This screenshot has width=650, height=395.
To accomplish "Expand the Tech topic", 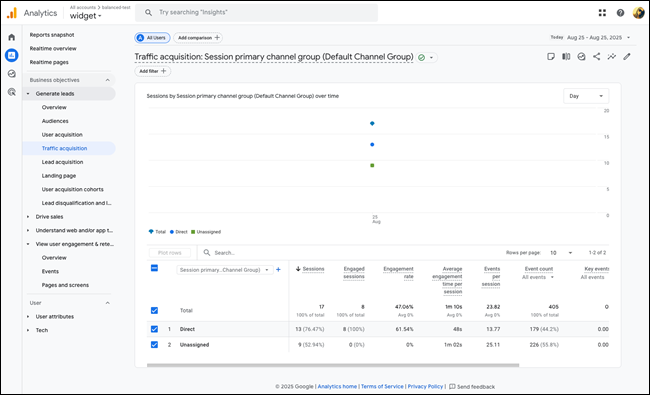I will (28, 330).
